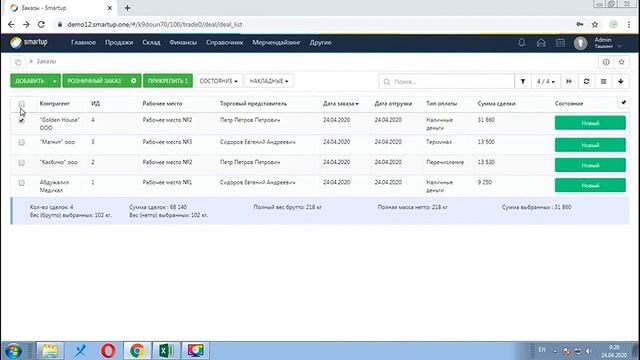
Task: Expand the Admin user menu
Action: (x=608, y=43)
